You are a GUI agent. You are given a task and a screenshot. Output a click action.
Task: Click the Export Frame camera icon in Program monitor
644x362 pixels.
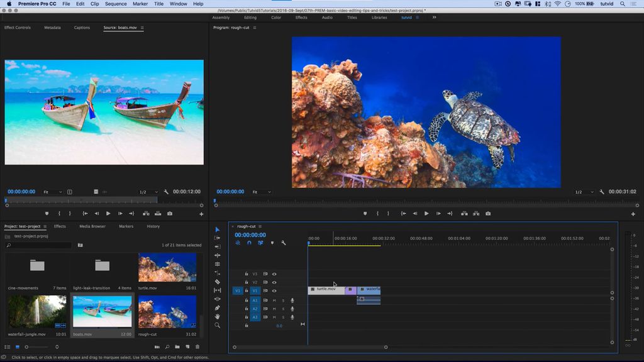tap(489, 214)
